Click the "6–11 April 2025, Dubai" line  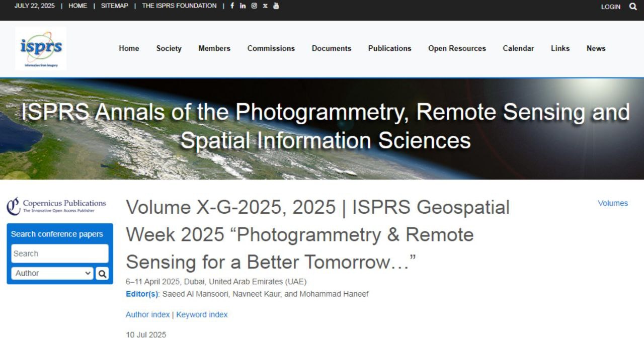216,282
